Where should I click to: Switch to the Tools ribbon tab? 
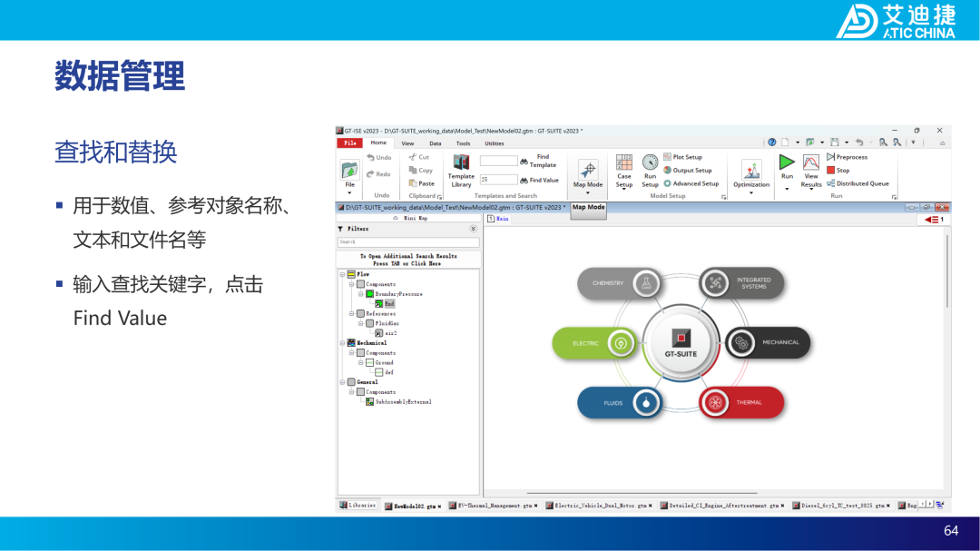point(463,143)
